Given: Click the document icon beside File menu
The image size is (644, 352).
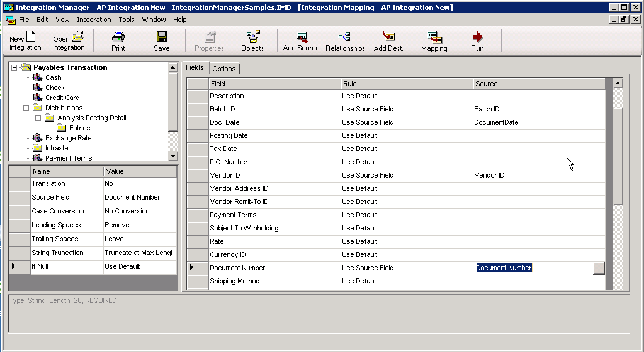Looking at the screenshot, I should [11, 20].
